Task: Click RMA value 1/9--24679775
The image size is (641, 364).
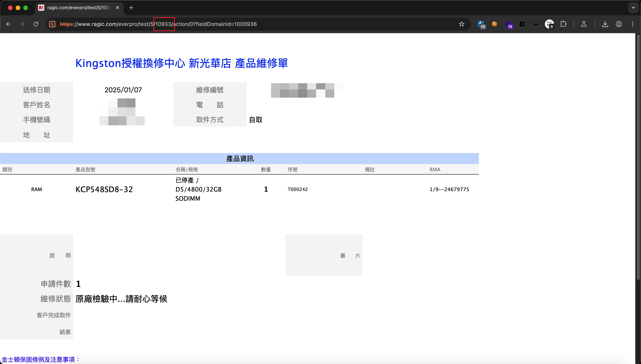Action: point(449,189)
